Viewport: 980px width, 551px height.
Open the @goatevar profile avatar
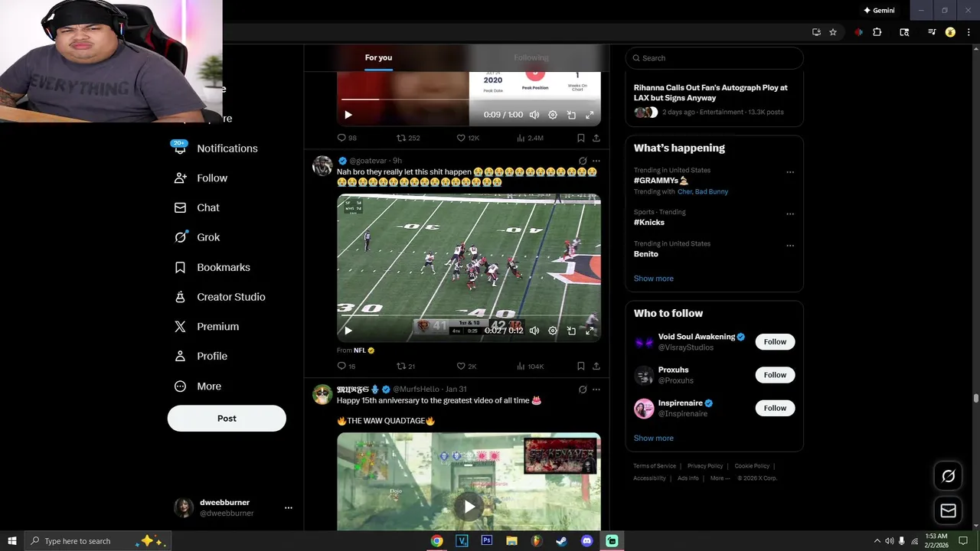click(322, 166)
